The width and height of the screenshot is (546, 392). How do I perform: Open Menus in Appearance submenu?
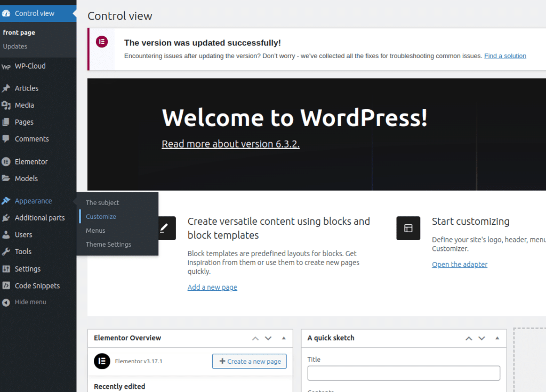pos(95,231)
